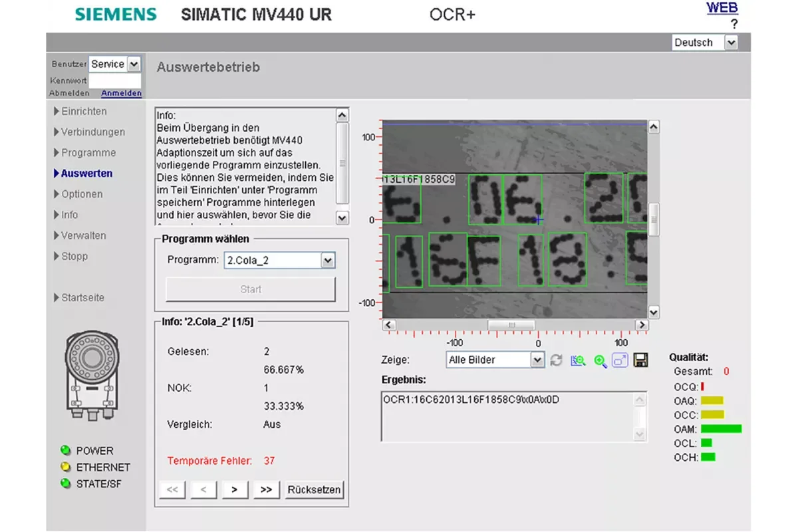Open the Programm dropdown showing 2.Cola_2
This screenshot has width=798, height=532.
click(x=279, y=261)
